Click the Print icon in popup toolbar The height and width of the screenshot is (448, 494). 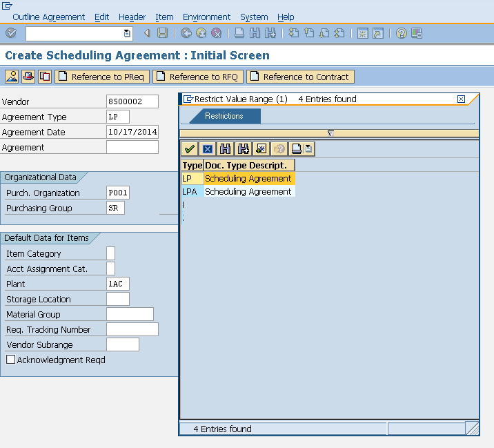click(x=297, y=149)
